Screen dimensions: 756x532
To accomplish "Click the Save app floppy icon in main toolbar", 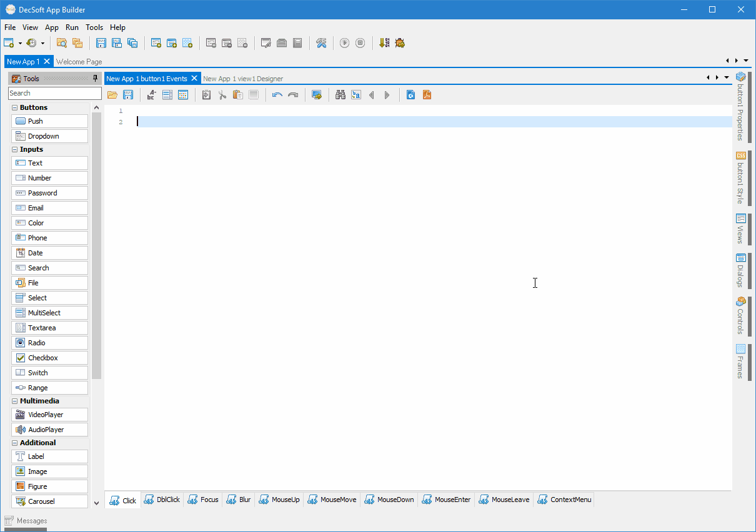I will coord(101,43).
